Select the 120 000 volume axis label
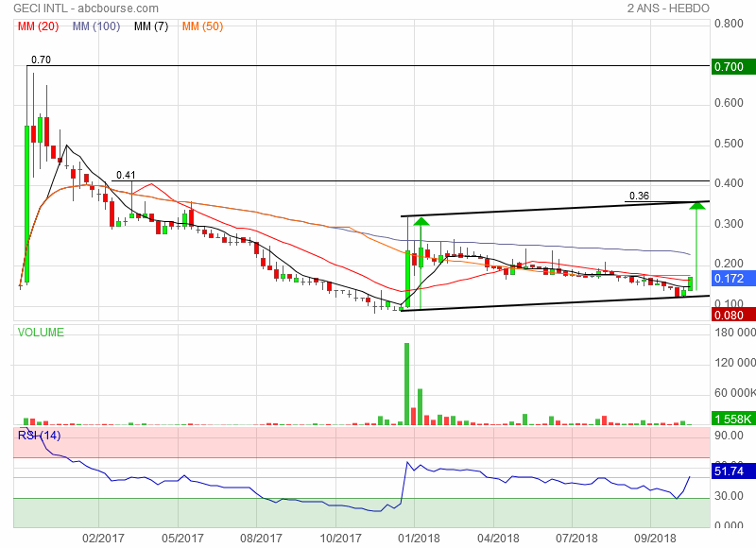 (x=735, y=363)
